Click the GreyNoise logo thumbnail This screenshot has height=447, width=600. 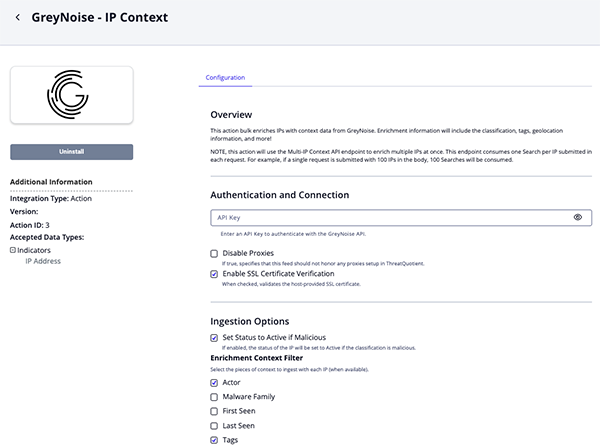(x=72, y=95)
